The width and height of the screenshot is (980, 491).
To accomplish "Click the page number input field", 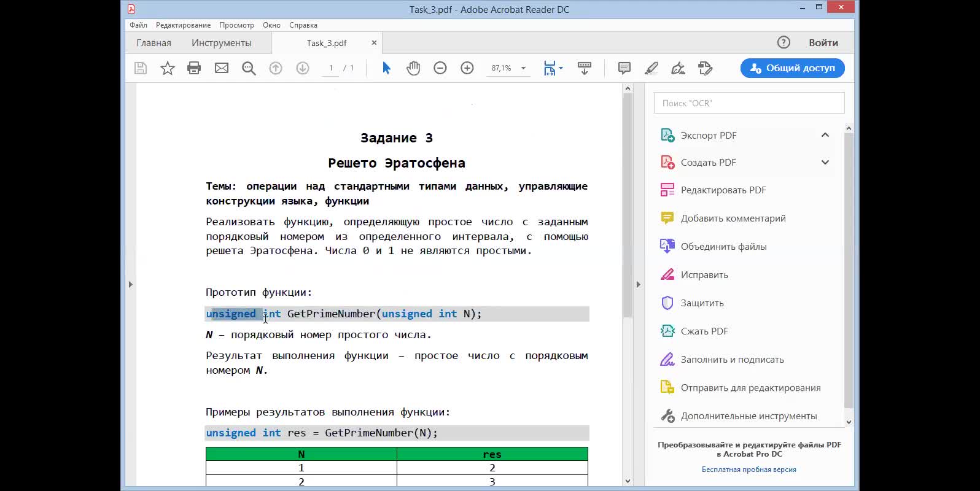I will tap(330, 68).
